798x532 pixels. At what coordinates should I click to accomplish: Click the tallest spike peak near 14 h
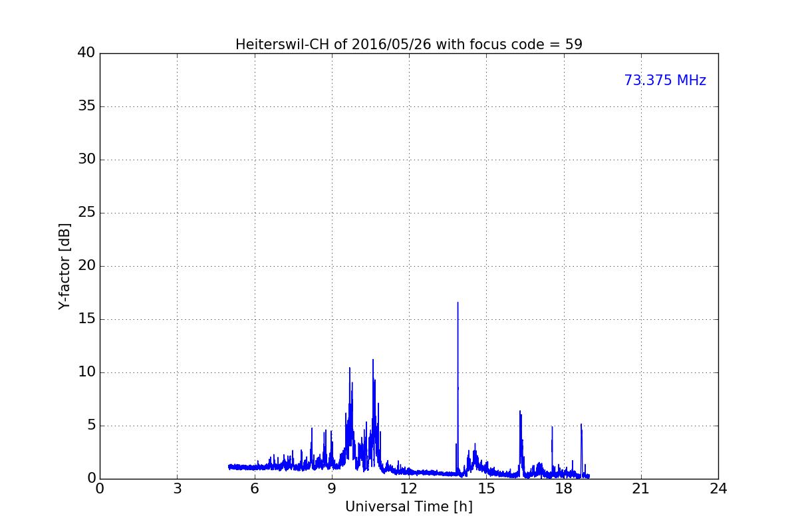coord(458,303)
